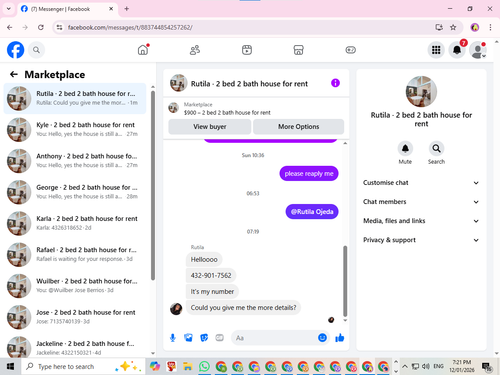Open conversation information purple icon
The image size is (500, 375).
pyautogui.click(x=335, y=83)
